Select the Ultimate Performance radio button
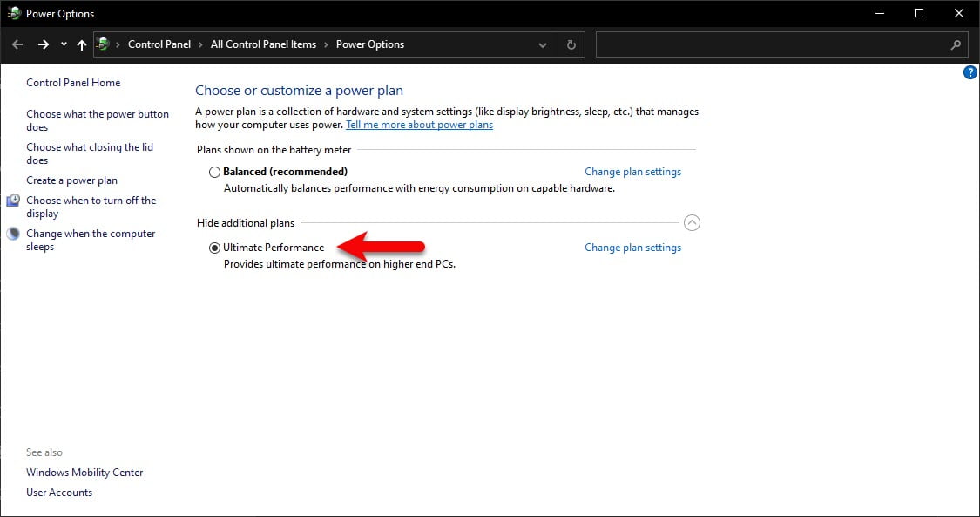Image resolution: width=980 pixels, height=517 pixels. 214,248
